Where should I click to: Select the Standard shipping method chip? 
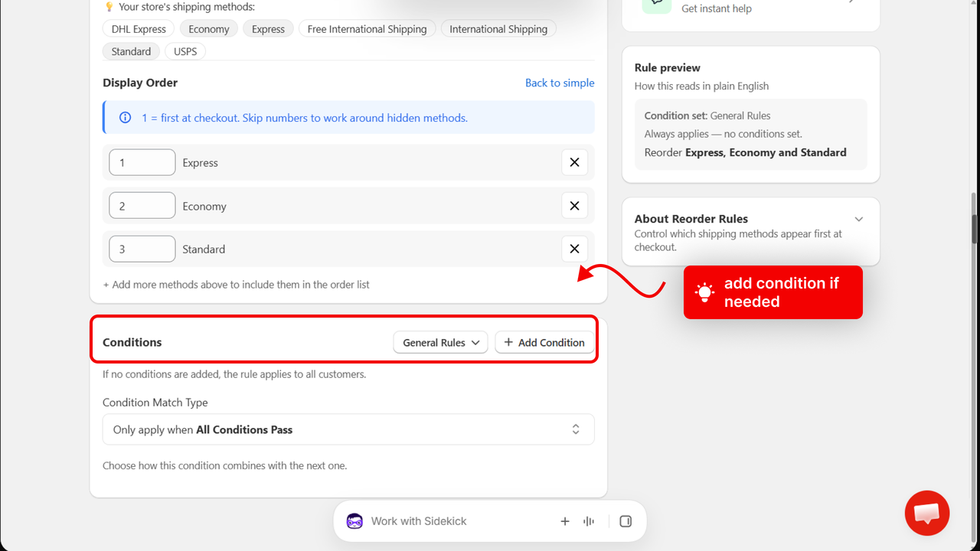tap(131, 51)
